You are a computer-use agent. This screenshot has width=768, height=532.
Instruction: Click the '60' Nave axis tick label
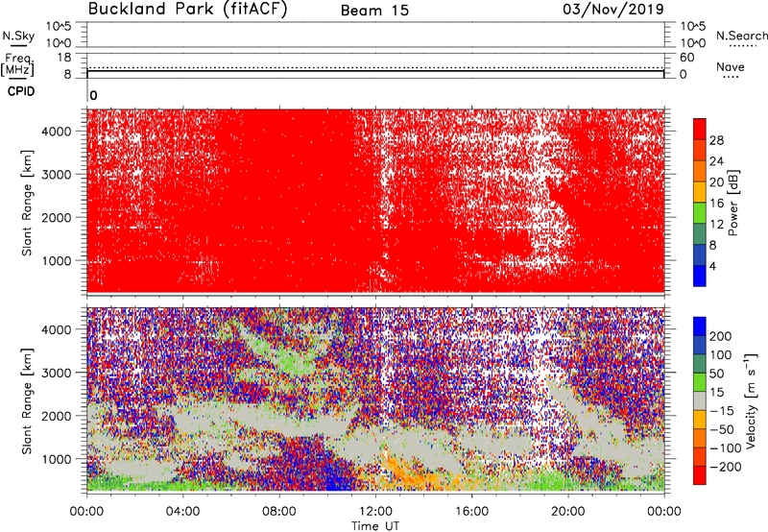coord(687,58)
